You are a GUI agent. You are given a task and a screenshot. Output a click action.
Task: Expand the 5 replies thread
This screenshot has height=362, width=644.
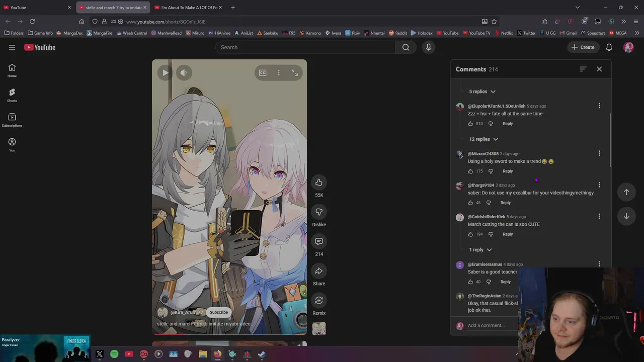482,92
